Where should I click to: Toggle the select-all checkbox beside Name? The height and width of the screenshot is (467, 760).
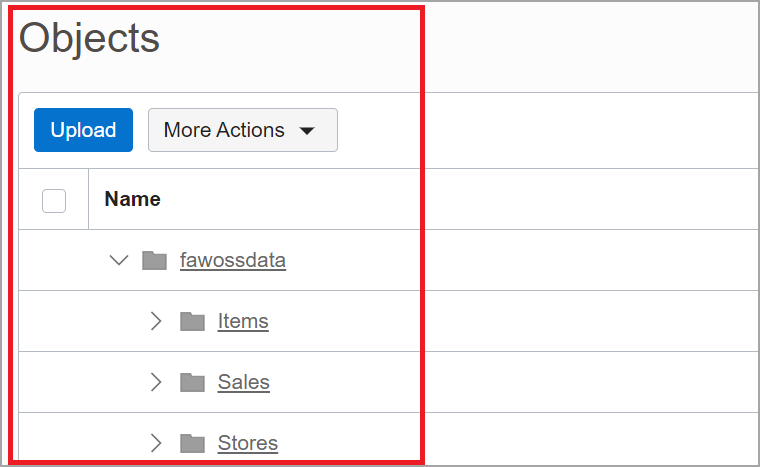tap(54, 200)
